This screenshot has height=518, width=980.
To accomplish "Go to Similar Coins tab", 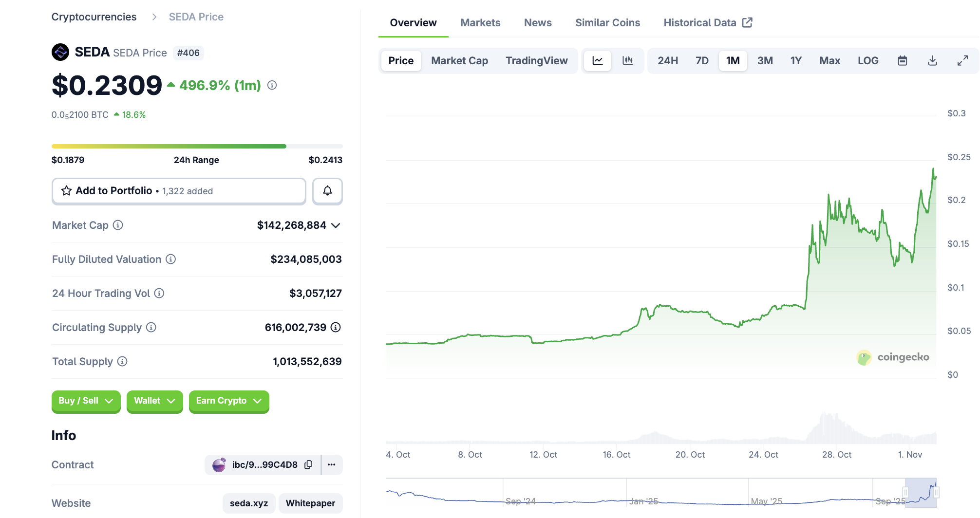I will (607, 23).
